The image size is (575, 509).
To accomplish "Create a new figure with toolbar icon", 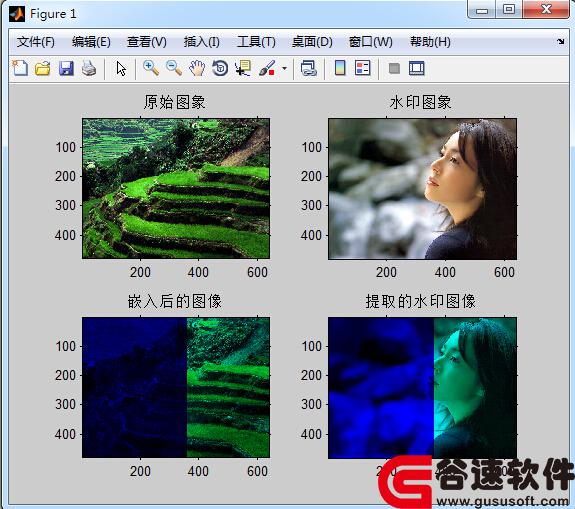I will point(20,68).
